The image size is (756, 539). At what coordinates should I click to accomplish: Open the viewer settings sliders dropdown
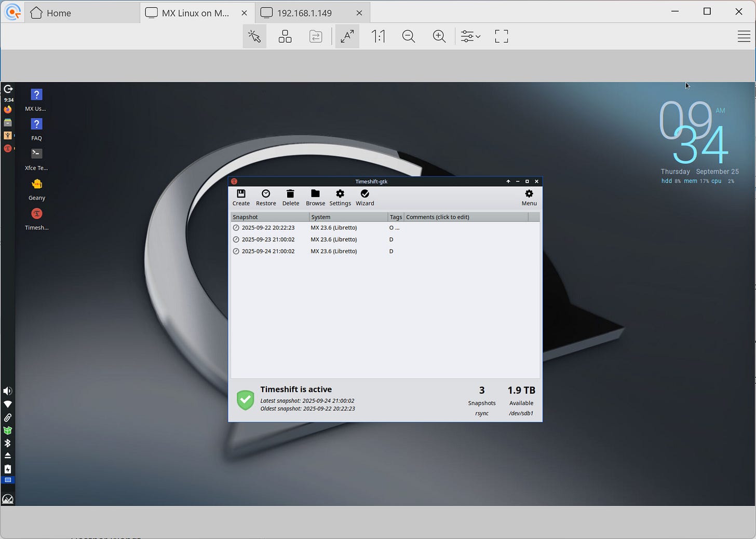(x=470, y=36)
